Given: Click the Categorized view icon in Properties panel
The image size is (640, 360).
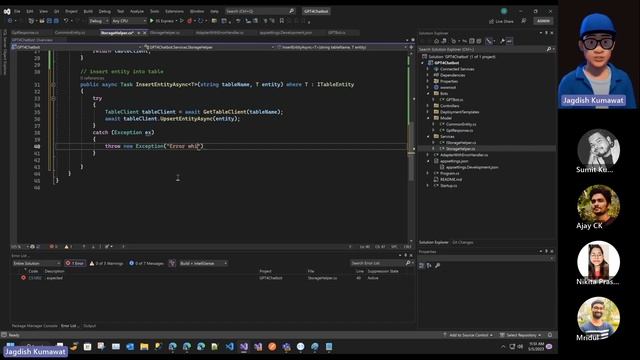Looking at the screenshot, I should (x=422, y=266).
